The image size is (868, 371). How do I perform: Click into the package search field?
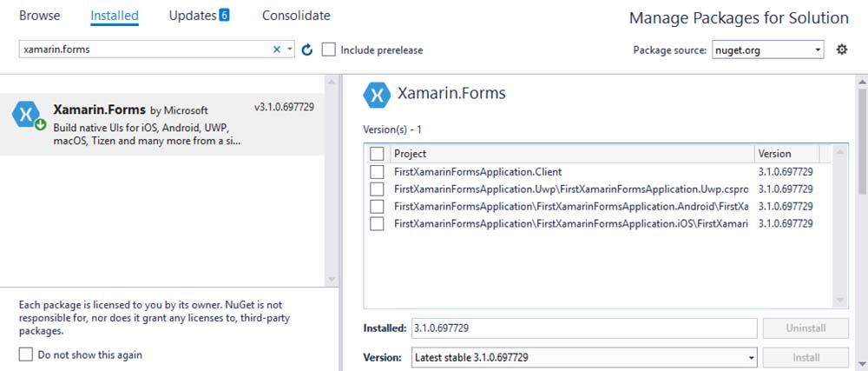click(x=143, y=50)
